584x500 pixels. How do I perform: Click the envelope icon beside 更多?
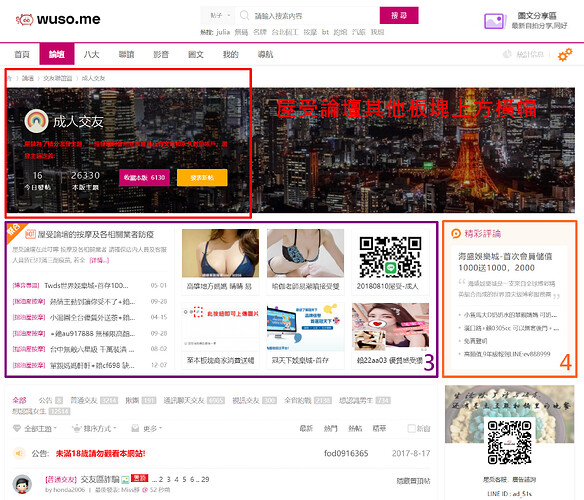[135, 428]
